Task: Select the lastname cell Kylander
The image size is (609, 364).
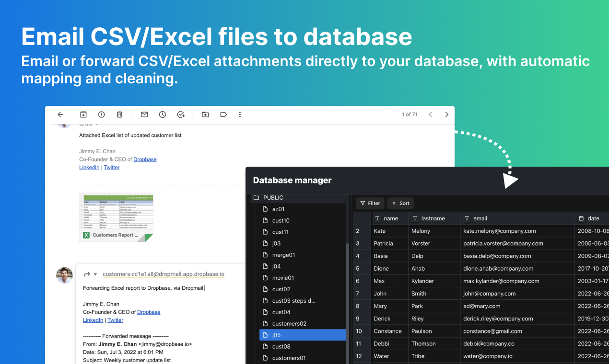Action: (x=434, y=281)
